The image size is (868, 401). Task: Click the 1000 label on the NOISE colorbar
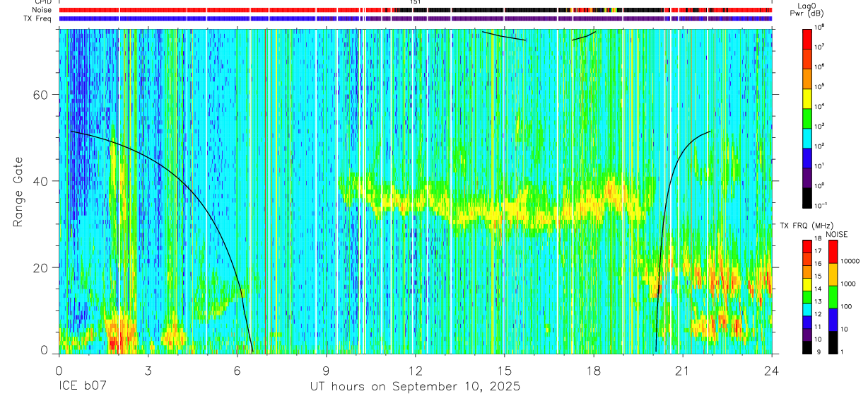click(849, 284)
